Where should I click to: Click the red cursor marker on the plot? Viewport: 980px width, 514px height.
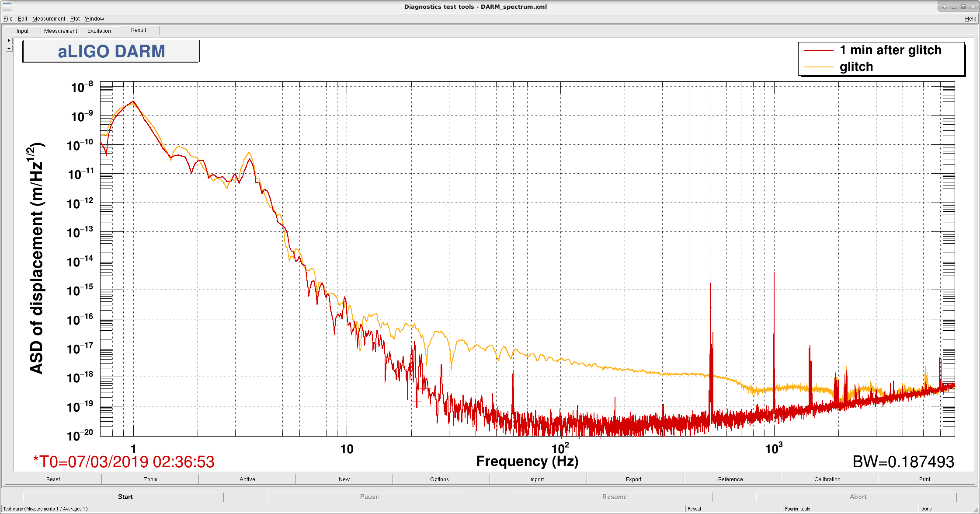tap(417, 402)
